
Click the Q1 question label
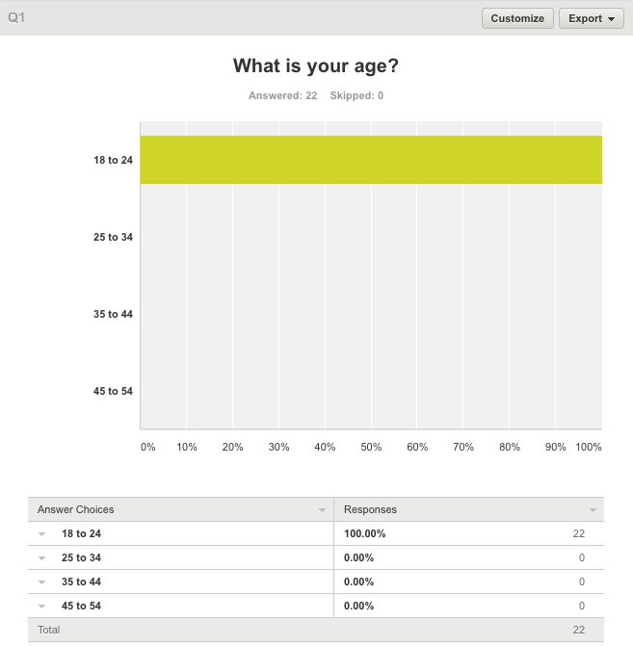(16, 18)
